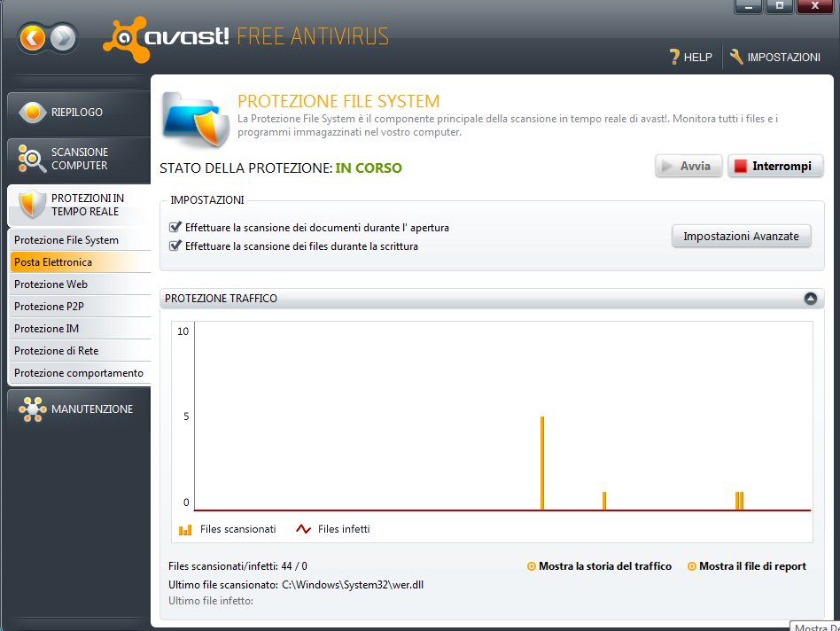The width and height of the screenshot is (840, 631).
Task: Click the tallest orange bar in traffic chart
Action: point(542,464)
